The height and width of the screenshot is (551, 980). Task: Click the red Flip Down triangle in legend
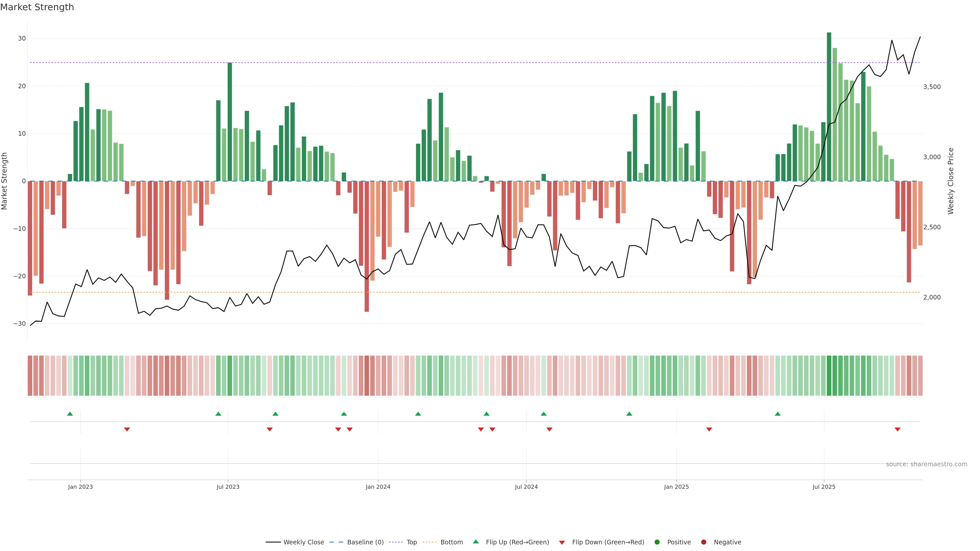pos(562,542)
